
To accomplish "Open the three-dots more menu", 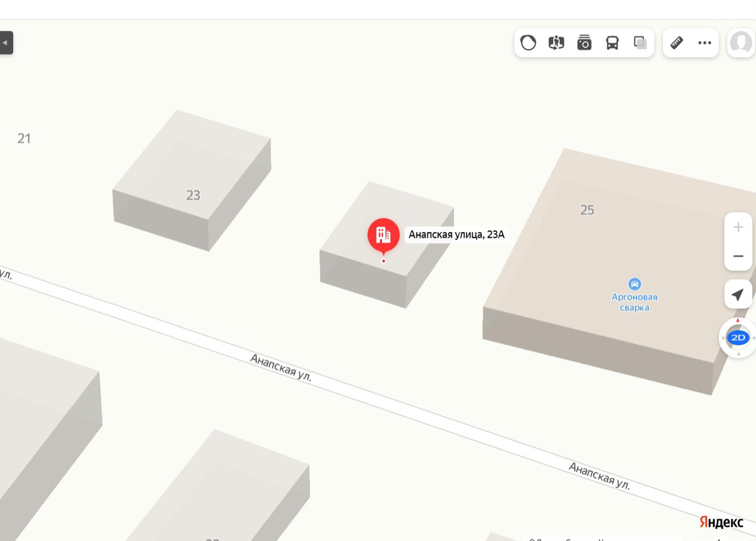I will click(704, 43).
